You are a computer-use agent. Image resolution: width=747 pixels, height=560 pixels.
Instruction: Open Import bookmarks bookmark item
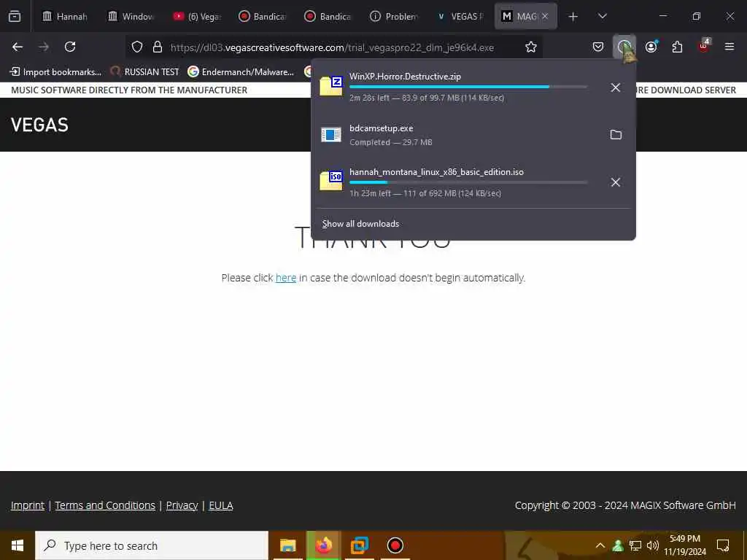pos(55,72)
